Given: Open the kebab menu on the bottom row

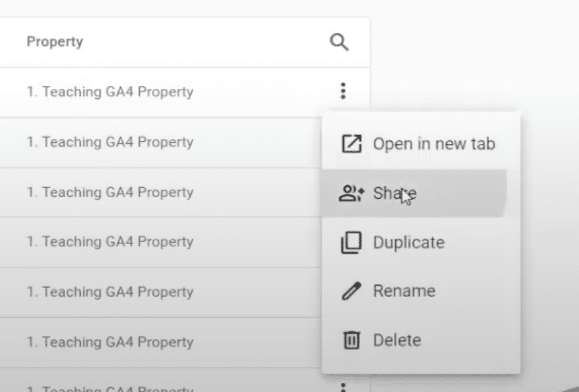Looking at the screenshot, I should pyautogui.click(x=344, y=385).
